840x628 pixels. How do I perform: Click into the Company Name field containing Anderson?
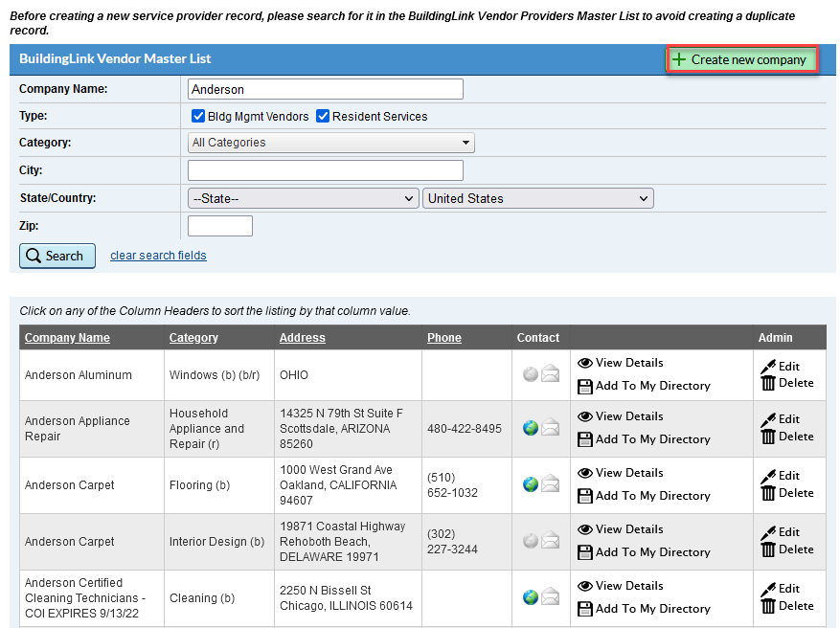(x=326, y=89)
